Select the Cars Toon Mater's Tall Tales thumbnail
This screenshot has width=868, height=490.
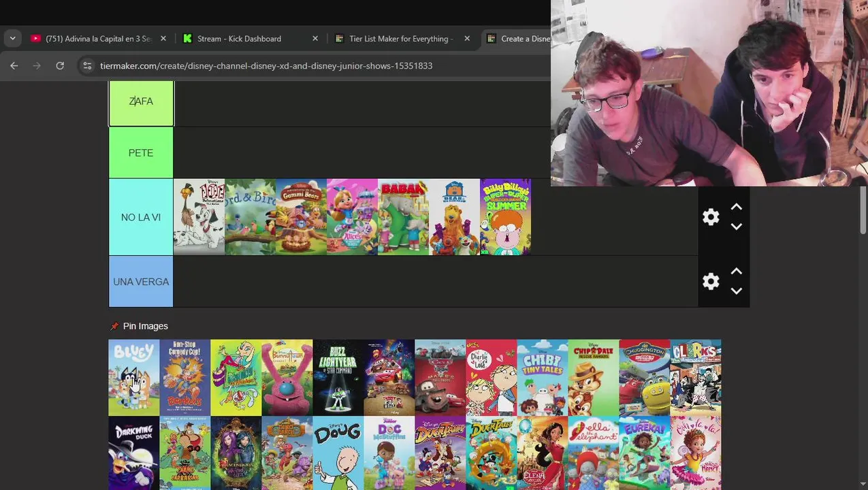click(x=440, y=378)
